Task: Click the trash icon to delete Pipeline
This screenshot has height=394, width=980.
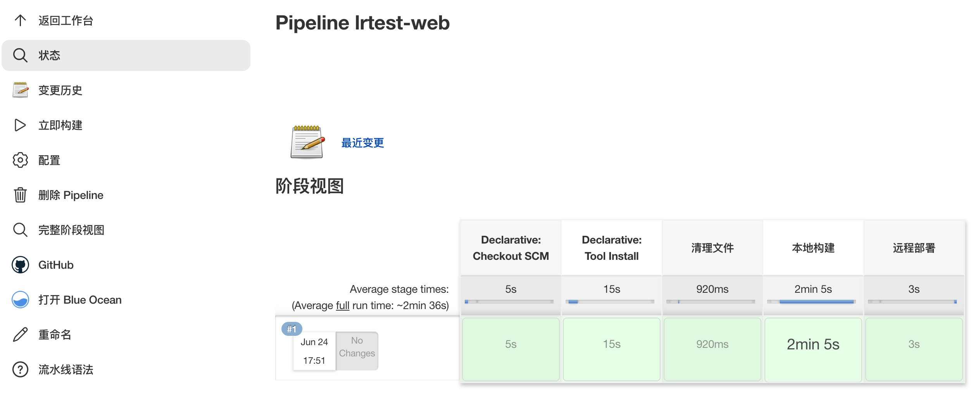Action: [x=20, y=195]
